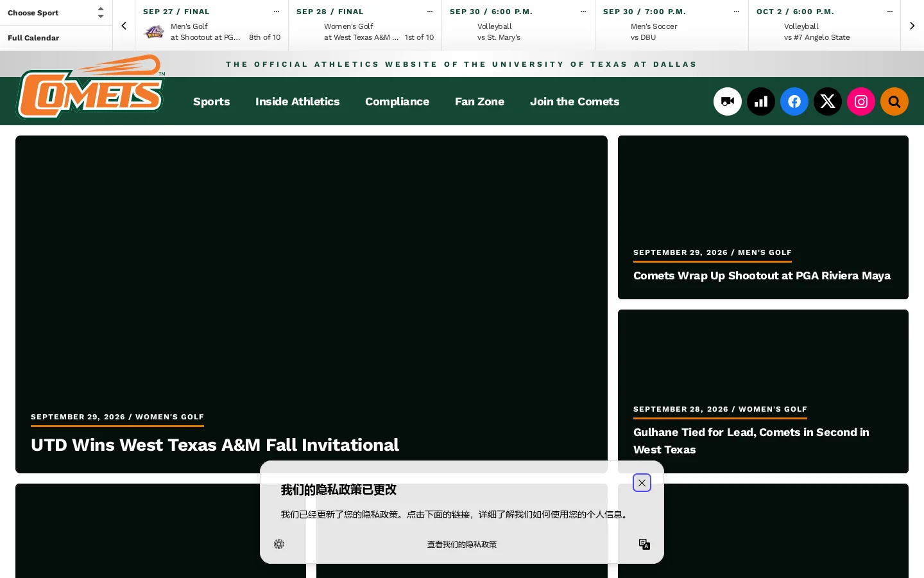The height and width of the screenshot is (578, 924).
Task: Open Men's Golf at Shootout at PG... event
Action: pos(212,26)
